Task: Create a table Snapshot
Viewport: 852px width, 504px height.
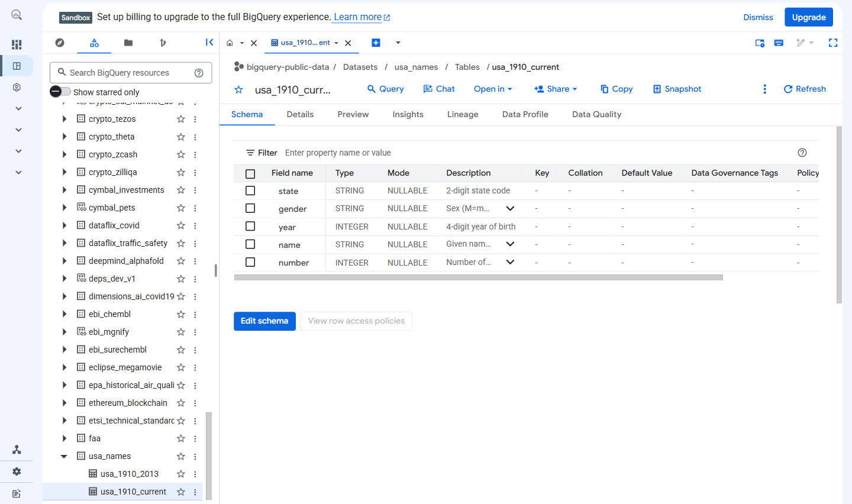Action: tap(677, 89)
